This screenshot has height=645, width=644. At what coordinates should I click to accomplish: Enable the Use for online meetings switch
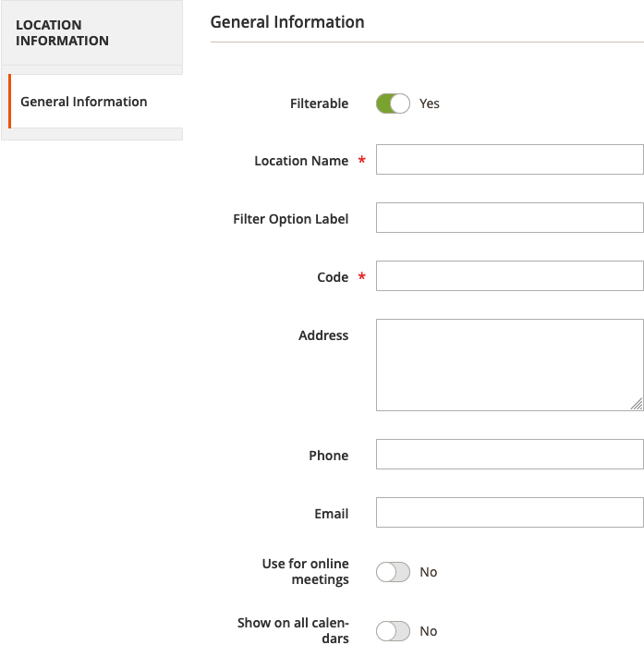[x=393, y=572]
